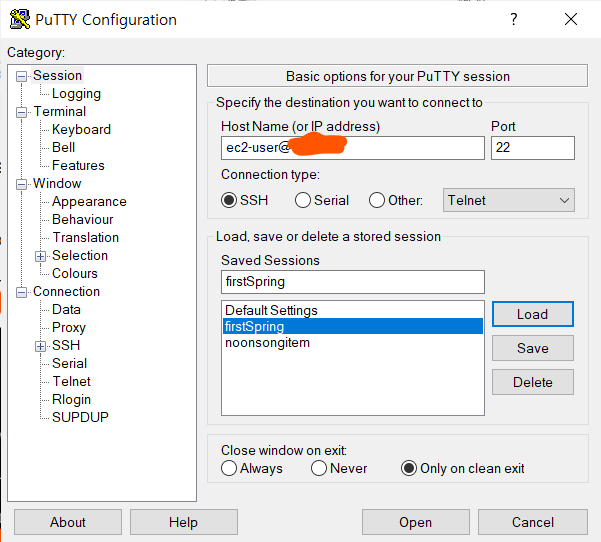
Task: Close the PuTTY Configuration window
Action: 571,19
